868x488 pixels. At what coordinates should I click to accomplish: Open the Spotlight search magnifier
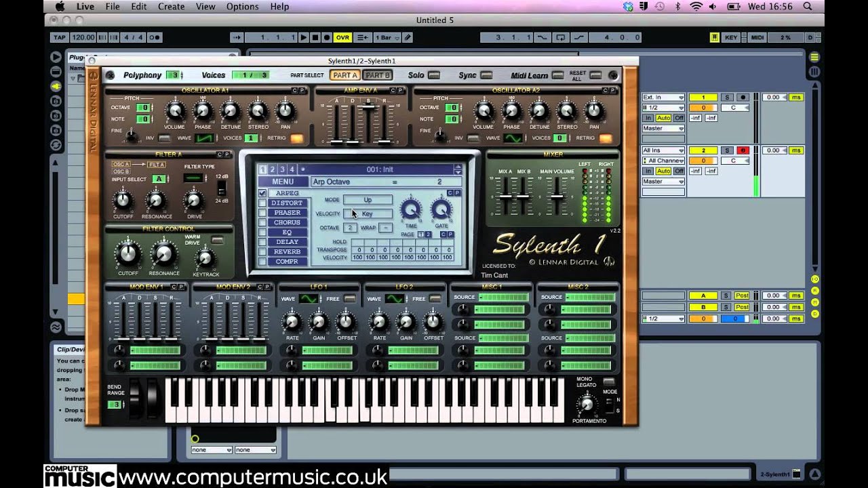807,6
